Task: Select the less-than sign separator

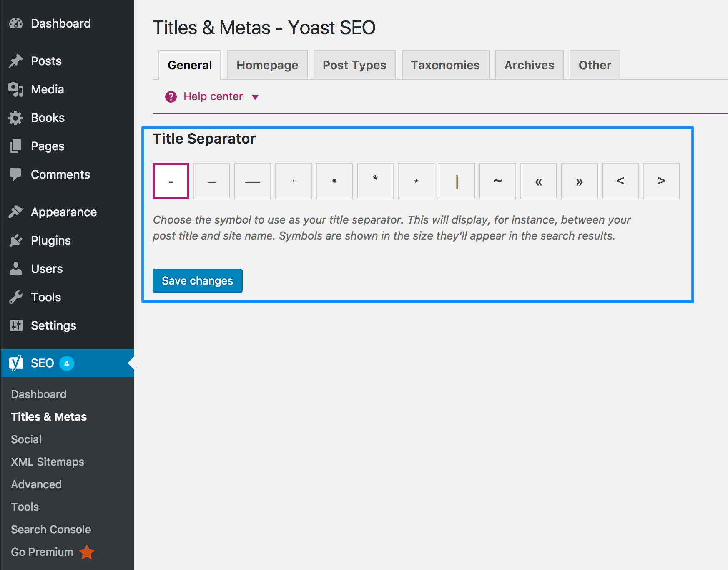Action: (620, 181)
